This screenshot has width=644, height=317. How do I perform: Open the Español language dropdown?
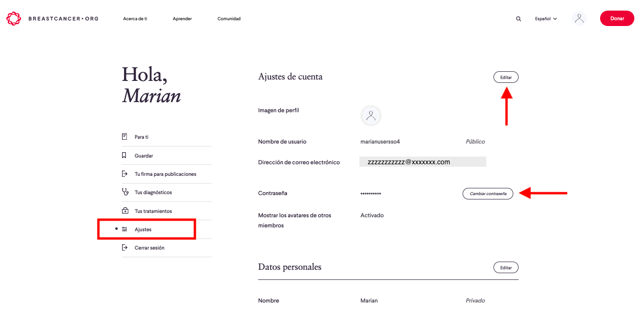pos(546,18)
